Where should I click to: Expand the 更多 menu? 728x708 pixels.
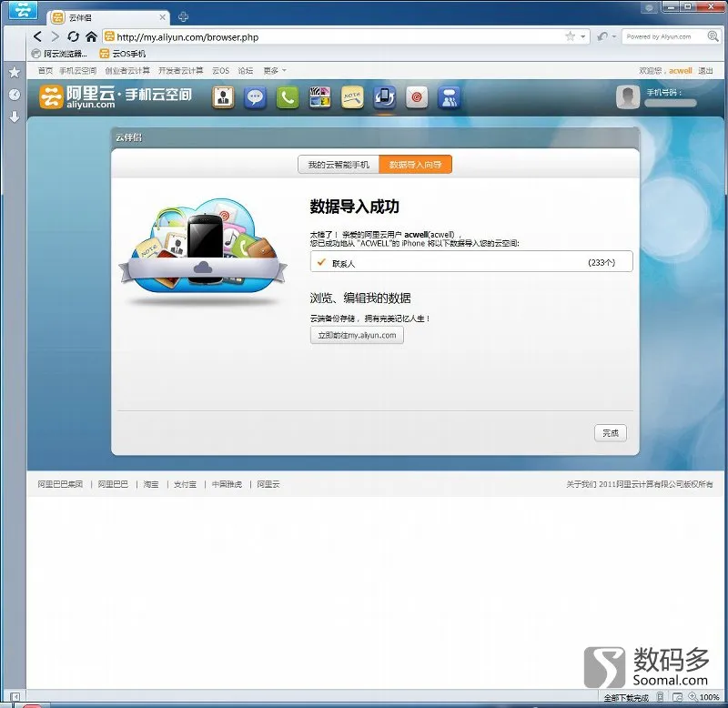(275, 71)
